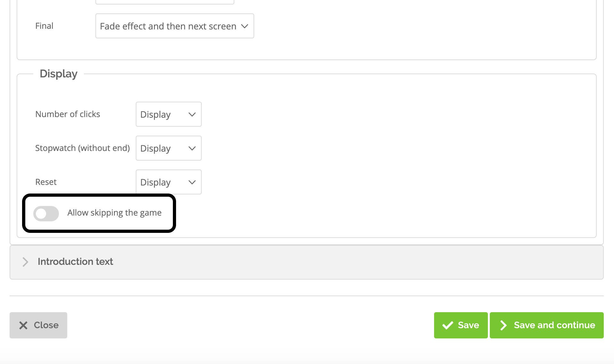Click the chevron on the Reset dropdown
Image resolution: width=614 pixels, height=364 pixels.
point(191,182)
